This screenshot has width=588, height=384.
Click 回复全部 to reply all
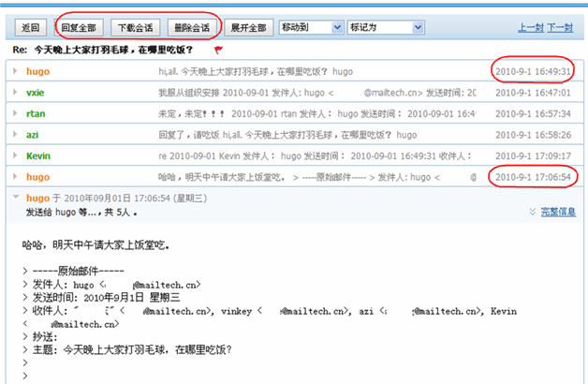tap(79, 27)
